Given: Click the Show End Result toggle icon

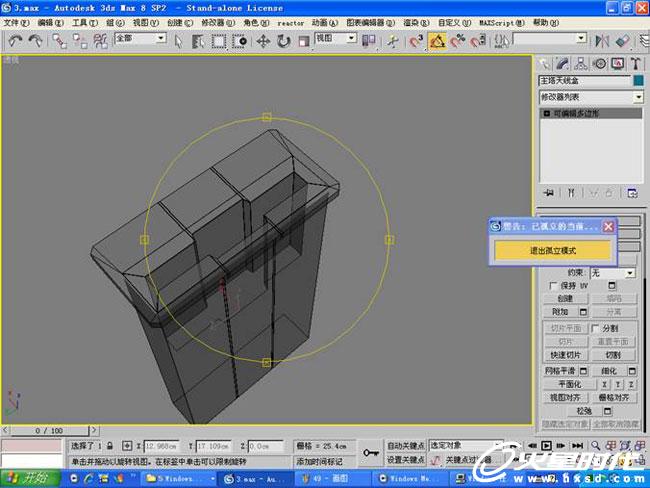Looking at the screenshot, I should (571, 193).
